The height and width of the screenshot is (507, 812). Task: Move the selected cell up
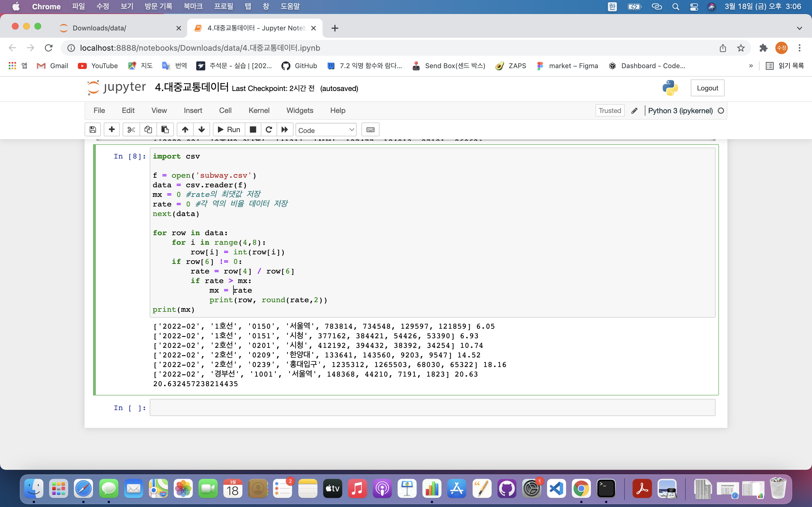pyautogui.click(x=185, y=130)
